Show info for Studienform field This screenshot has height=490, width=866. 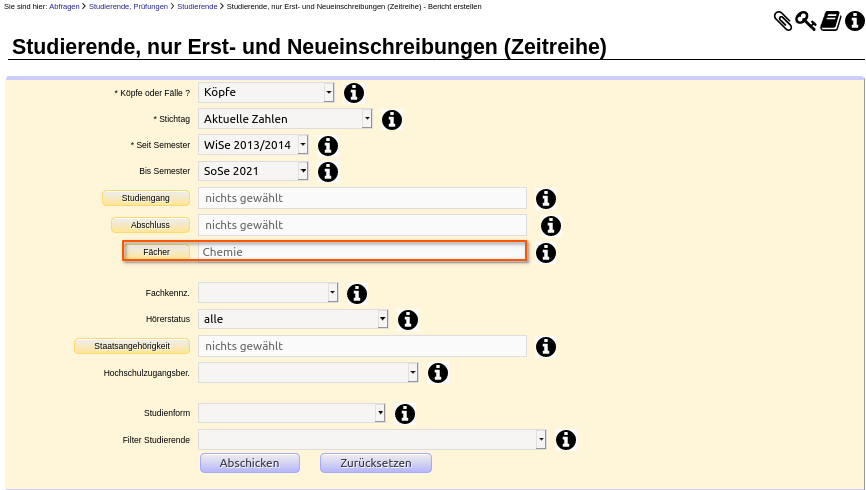click(x=405, y=414)
